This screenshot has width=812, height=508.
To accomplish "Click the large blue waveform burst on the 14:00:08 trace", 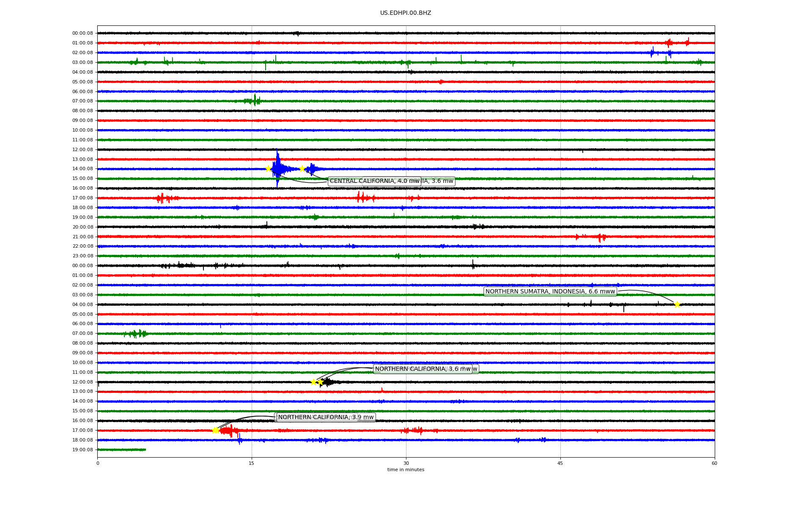I will point(278,168).
